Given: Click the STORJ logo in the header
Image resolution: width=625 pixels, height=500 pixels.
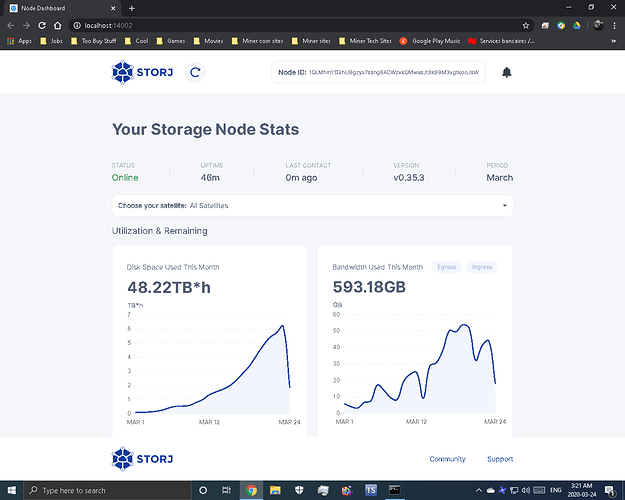Looking at the screenshot, I should [143, 72].
